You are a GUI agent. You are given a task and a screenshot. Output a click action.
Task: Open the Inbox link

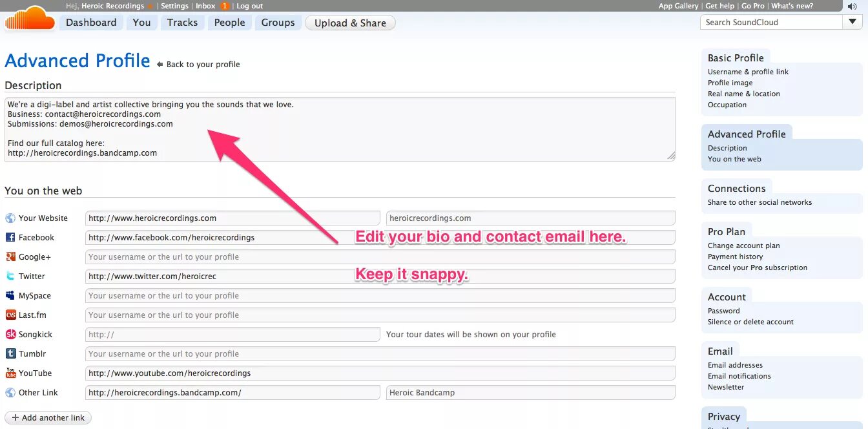205,6
